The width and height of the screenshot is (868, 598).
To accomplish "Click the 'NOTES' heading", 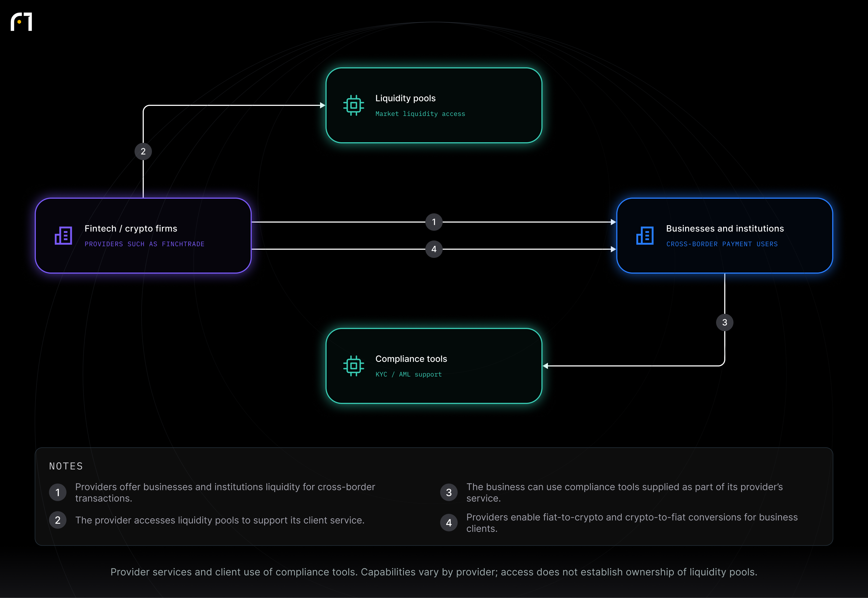I will coord(66,466).
